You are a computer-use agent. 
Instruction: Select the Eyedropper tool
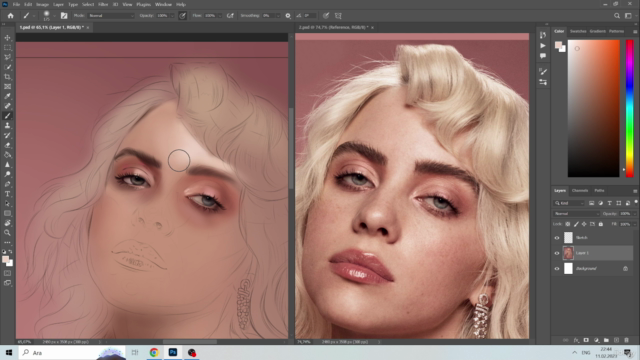click(x=7, y=96)
